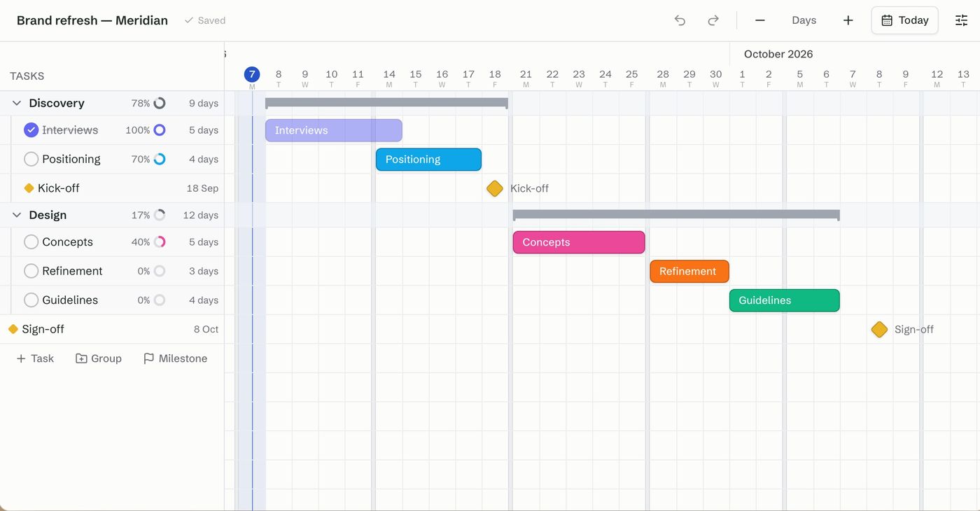980x511 pixels.
Task: Open the view settings sliders icon
Action: tap(962, 20)
